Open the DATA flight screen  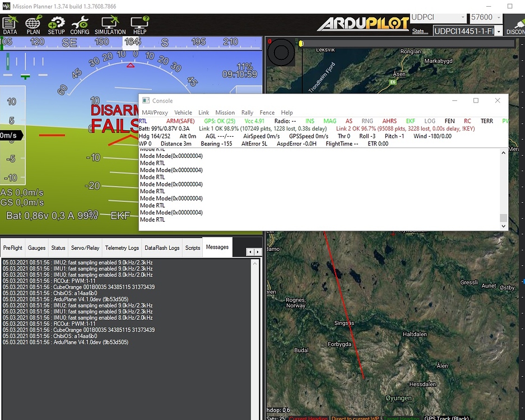point(10,25)
